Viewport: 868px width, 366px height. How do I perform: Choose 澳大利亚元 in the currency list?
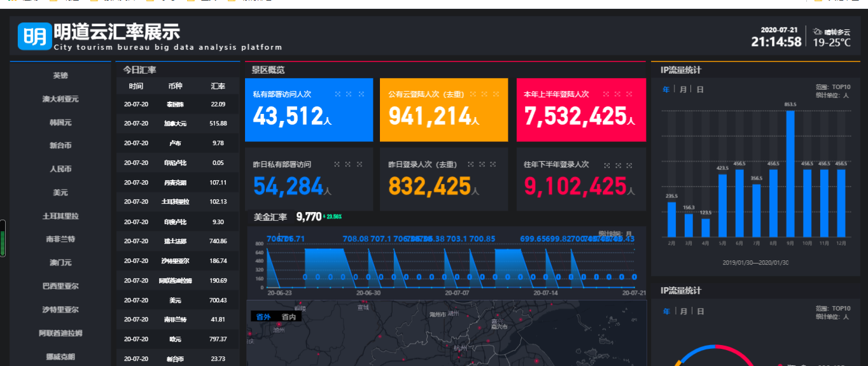(x=60, y=99)
